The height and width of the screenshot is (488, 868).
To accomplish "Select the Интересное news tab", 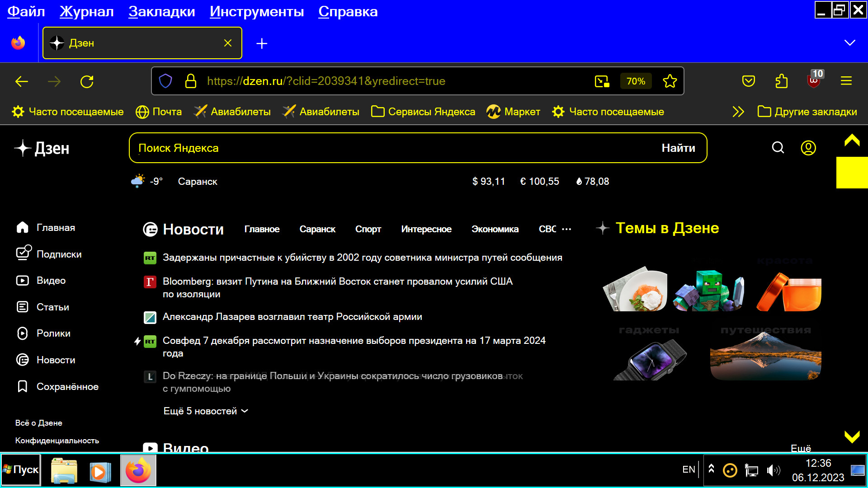I will point(426,229).
